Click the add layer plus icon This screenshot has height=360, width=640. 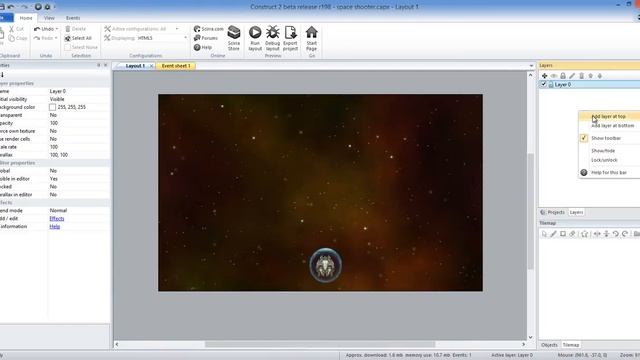tap(544, 76)
